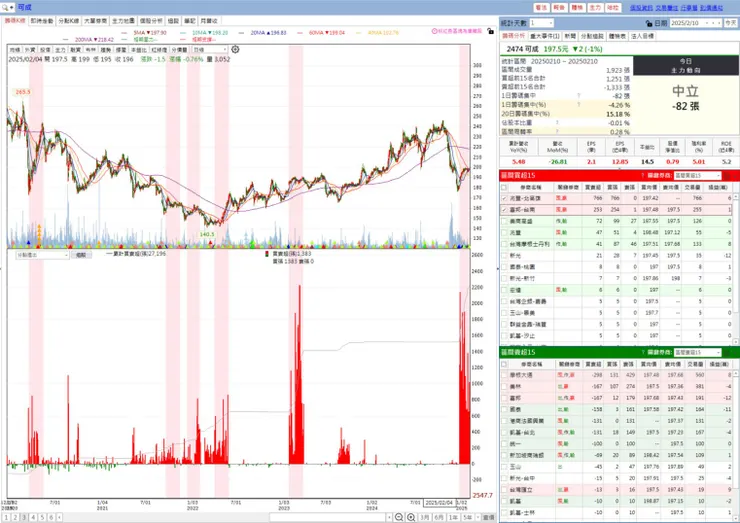Image resolution: width=740 pixels, height=523 pixels.
Task: Open the small dropdown arrow beside the search icon
Action: click(x=11, y=8)
